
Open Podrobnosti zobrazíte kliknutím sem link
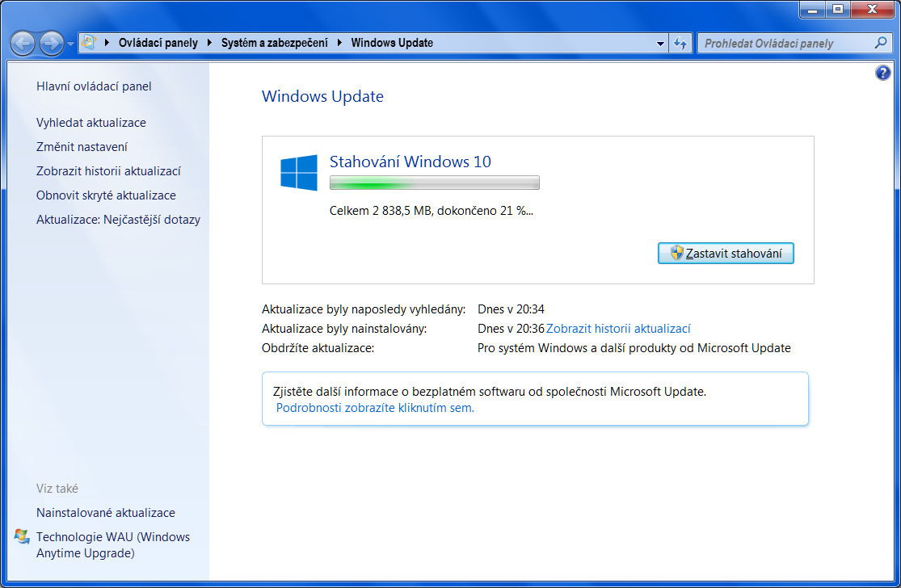[375, 408]
